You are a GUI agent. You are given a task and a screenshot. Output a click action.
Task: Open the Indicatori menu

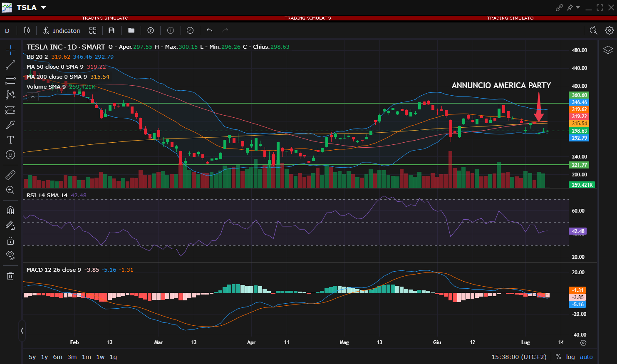(x=62, y=30)
